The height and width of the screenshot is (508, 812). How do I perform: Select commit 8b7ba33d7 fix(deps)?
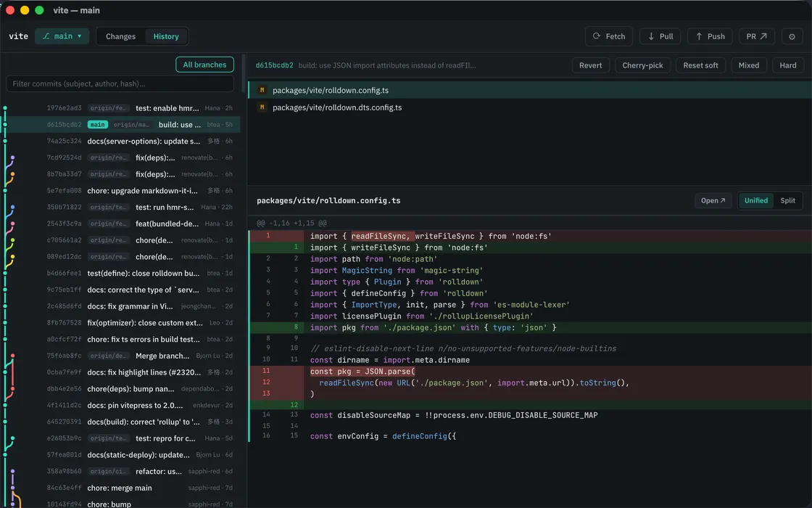coord(120,174)
